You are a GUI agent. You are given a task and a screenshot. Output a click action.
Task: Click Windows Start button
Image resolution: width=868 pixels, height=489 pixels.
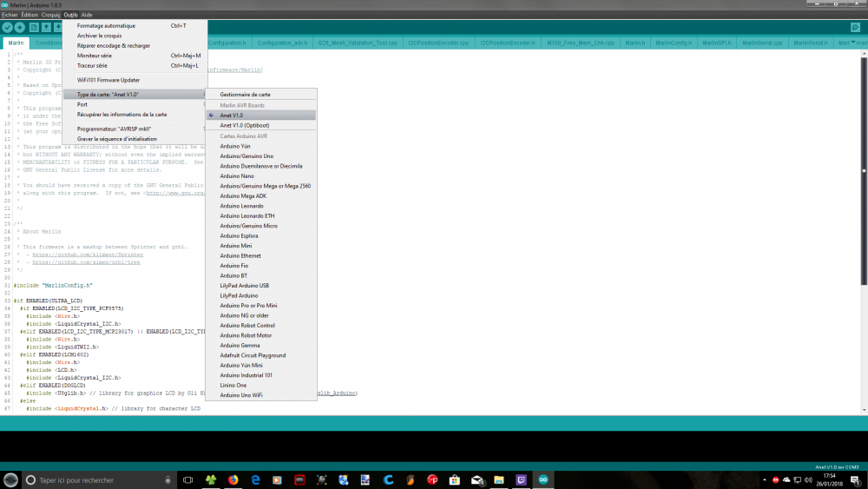10,480
